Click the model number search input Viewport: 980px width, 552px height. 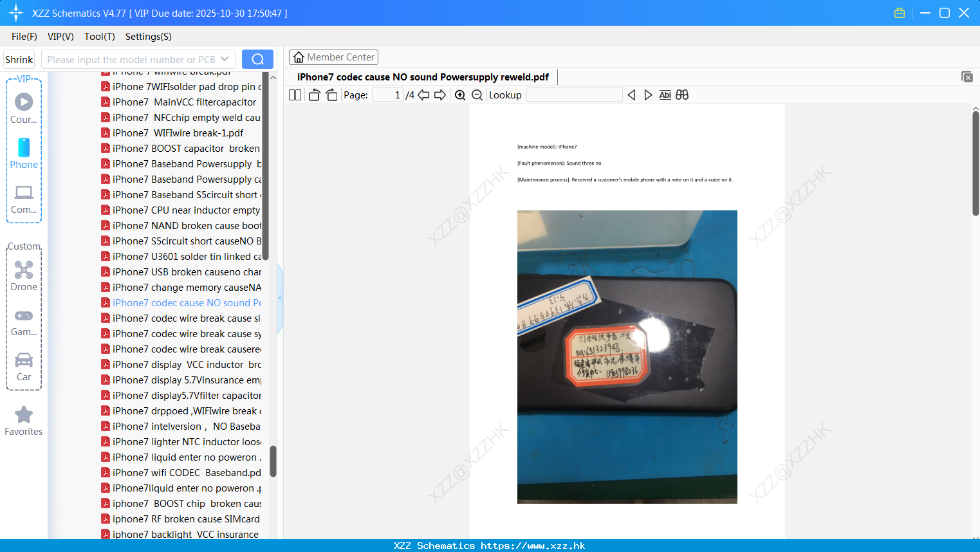pos(131,59)
